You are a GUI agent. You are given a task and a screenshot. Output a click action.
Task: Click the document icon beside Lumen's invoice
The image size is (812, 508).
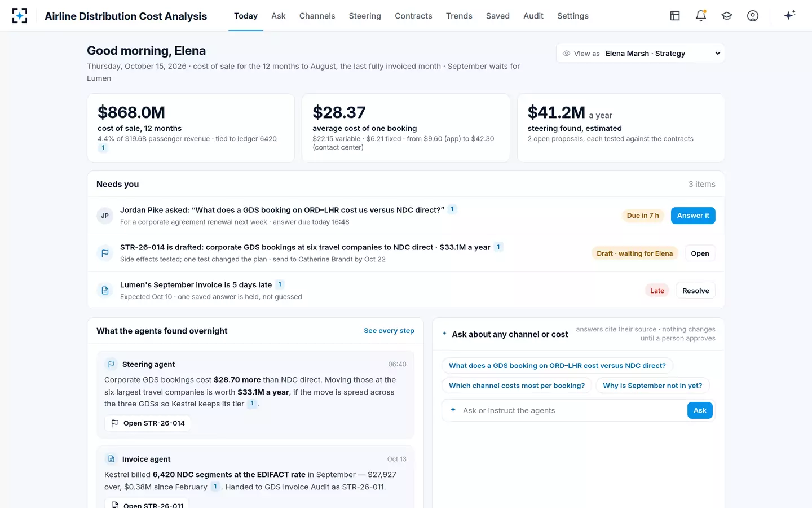pyautogui.click(x=105, y=291)
